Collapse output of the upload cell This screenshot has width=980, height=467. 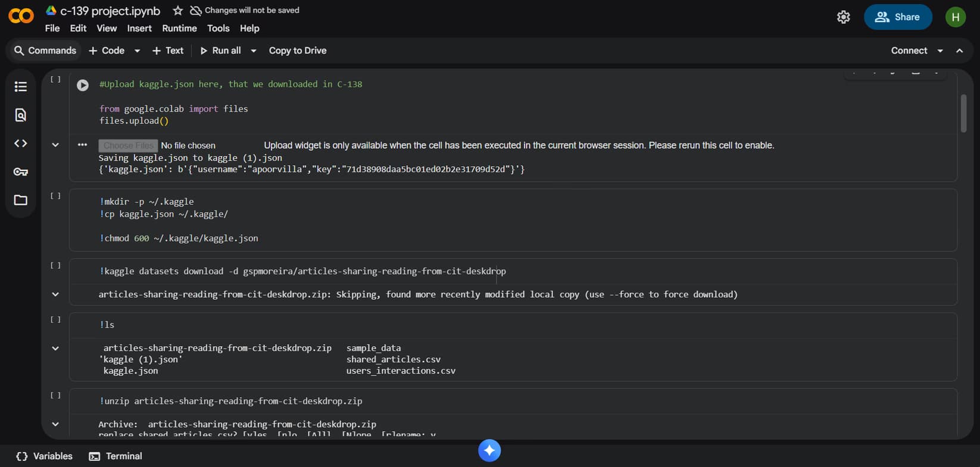pos(55,145)
